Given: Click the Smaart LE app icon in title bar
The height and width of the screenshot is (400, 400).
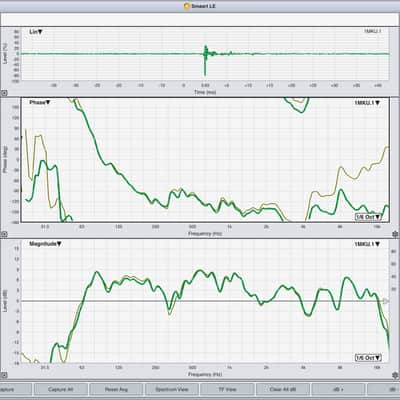Looking at the screenshot, I should [x=186, y=6].
